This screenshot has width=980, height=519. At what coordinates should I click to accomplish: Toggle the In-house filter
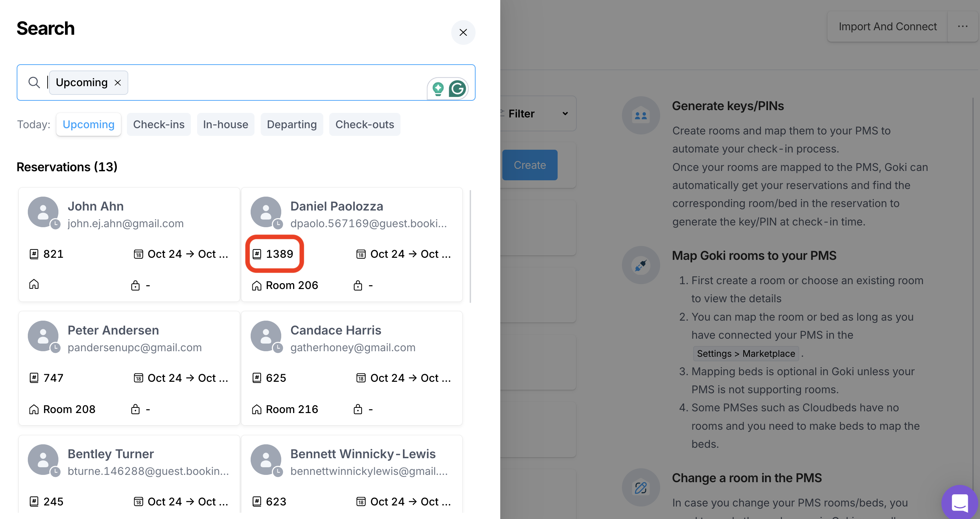[225, 124]
